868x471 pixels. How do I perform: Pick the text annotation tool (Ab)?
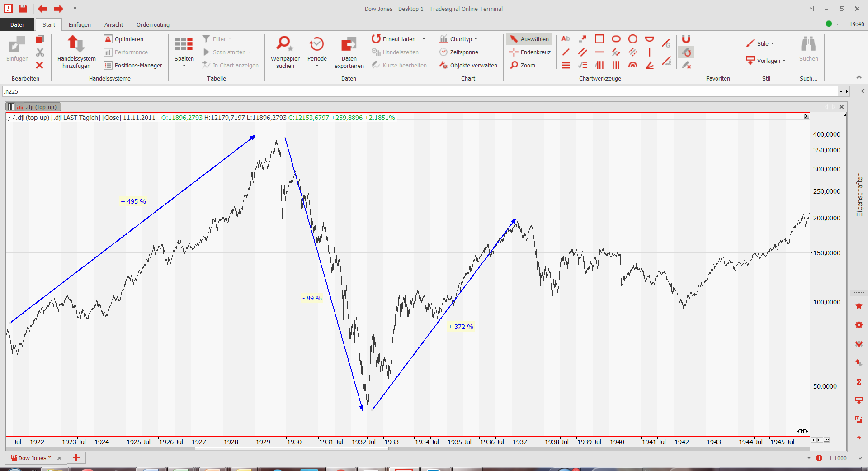tap(566, 39)
